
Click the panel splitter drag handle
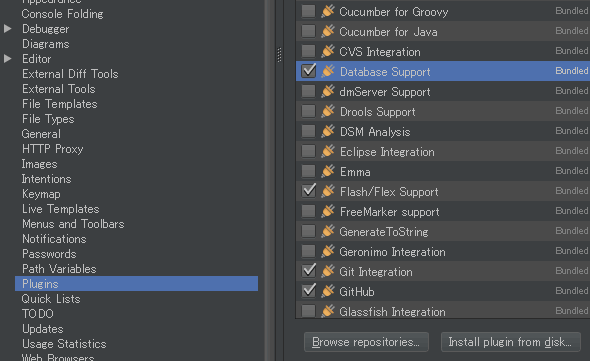279,55
